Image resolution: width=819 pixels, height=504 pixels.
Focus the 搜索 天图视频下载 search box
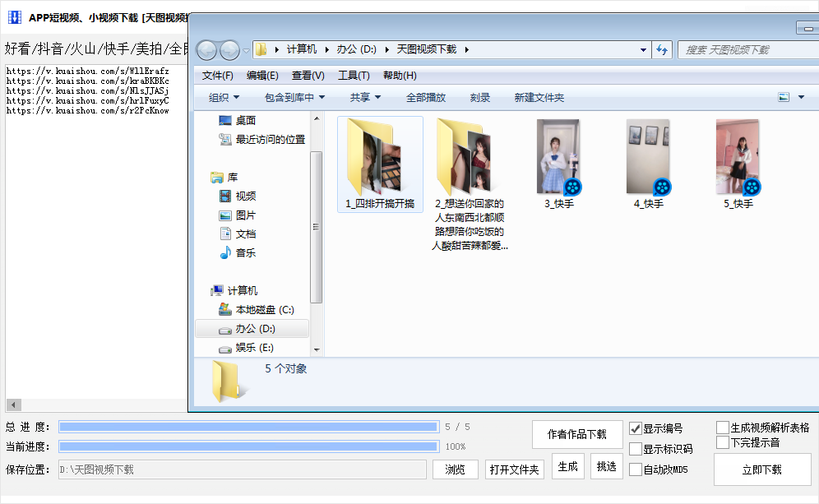coord(748,49)
